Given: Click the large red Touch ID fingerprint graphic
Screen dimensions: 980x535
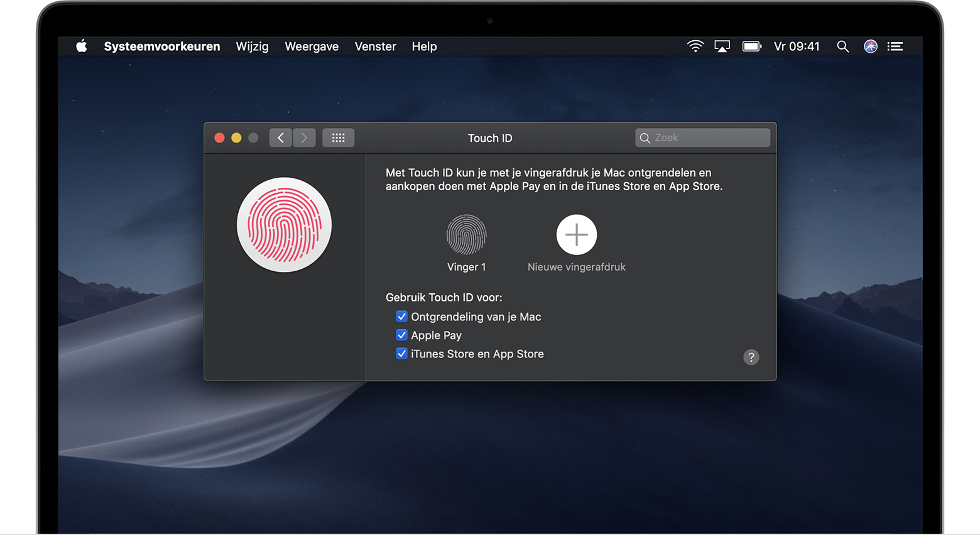Looking at the screenshot, I should tap(284, 225).
